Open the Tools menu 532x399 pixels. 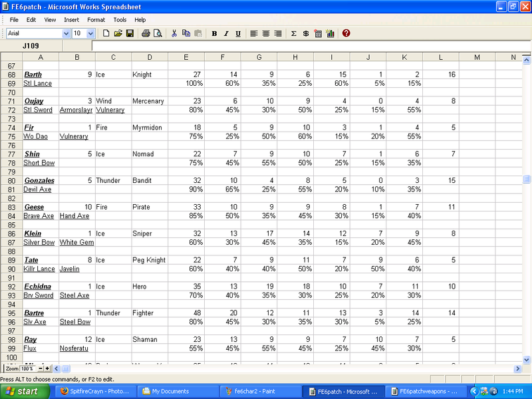click(x=120, y=20)
